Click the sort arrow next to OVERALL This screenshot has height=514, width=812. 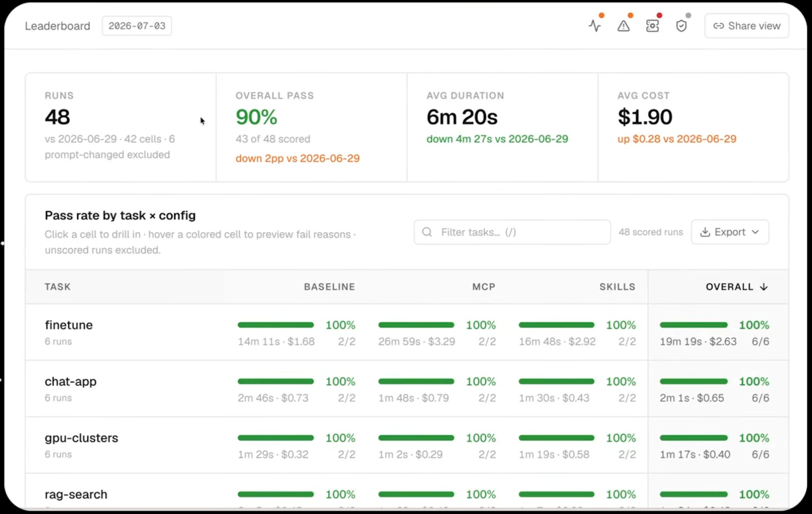click(x=764, y=287)
